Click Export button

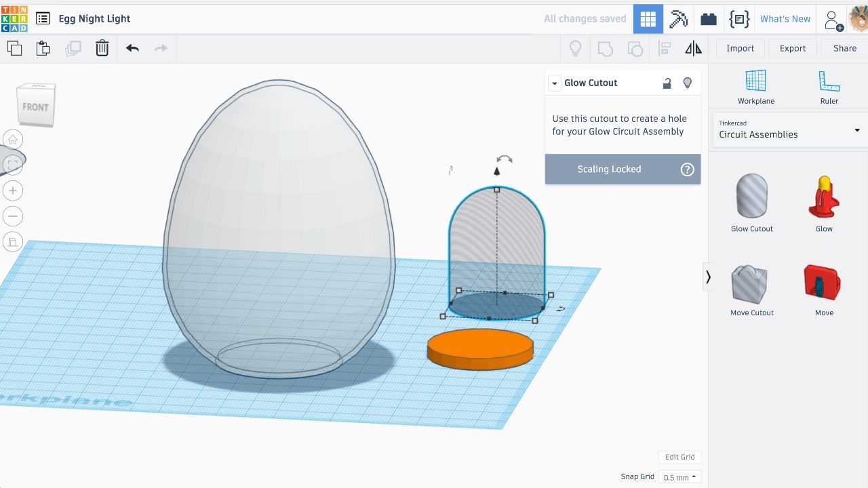[x=792, y=48]
